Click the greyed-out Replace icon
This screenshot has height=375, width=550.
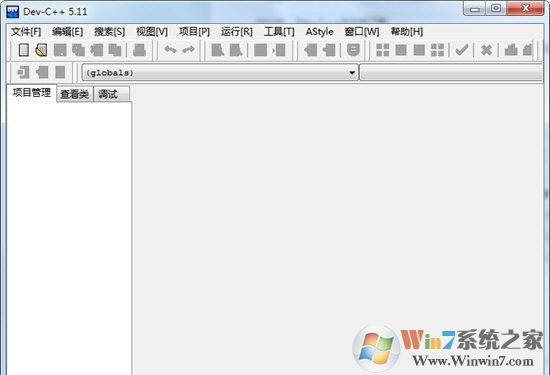click(x=236, y=50)
